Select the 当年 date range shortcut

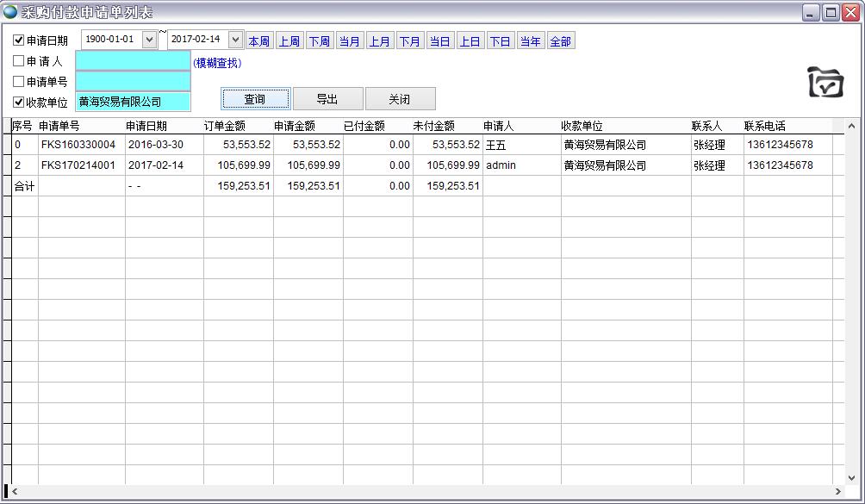pyautogui.click(x=530, y=41)
